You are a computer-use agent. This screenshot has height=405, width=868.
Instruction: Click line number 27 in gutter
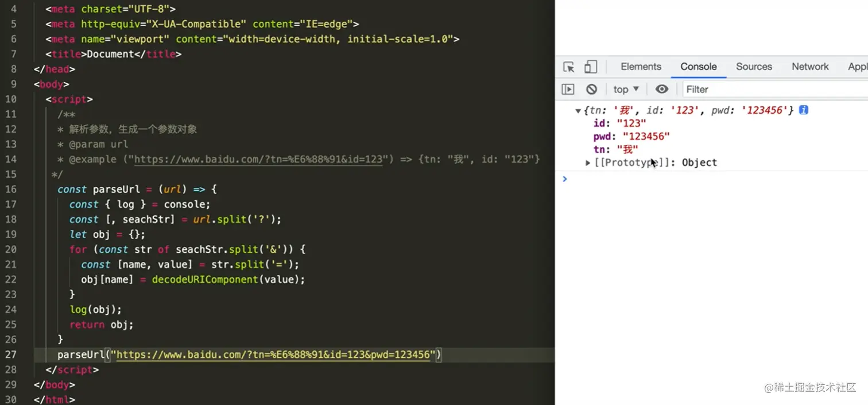pos(10,354)
